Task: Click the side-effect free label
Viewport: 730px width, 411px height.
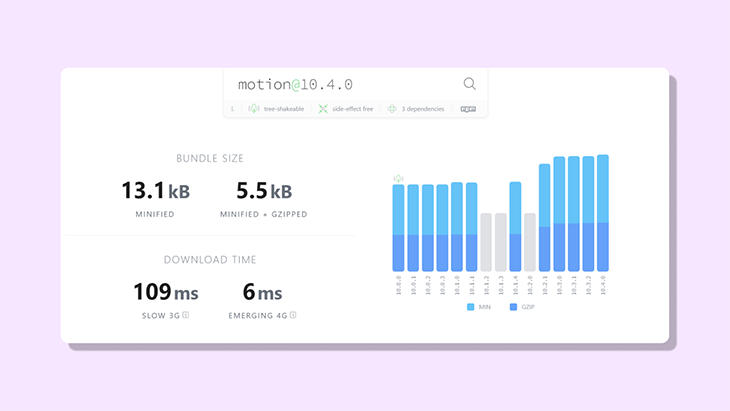Action: (353, 109)
